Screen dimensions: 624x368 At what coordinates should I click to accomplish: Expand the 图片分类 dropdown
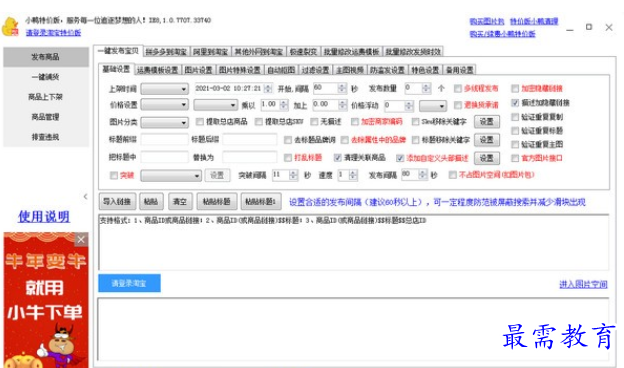(x=164, y=123)
